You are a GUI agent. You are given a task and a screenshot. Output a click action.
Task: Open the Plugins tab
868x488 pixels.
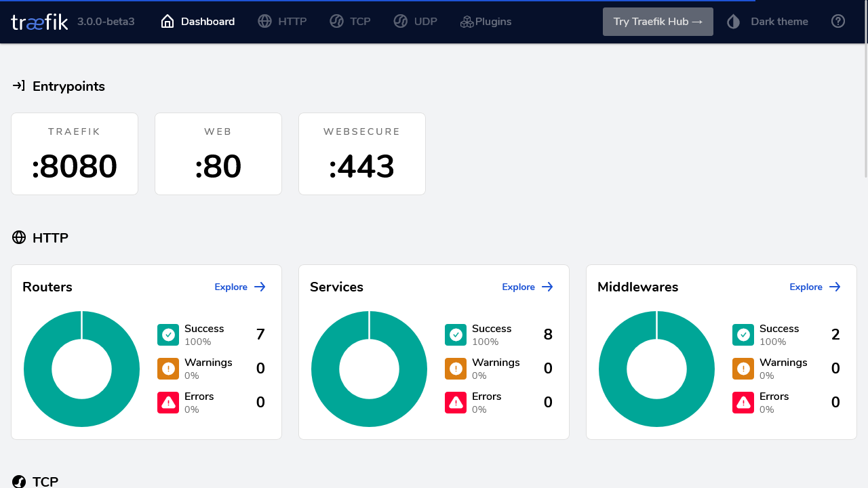(486, 22)
